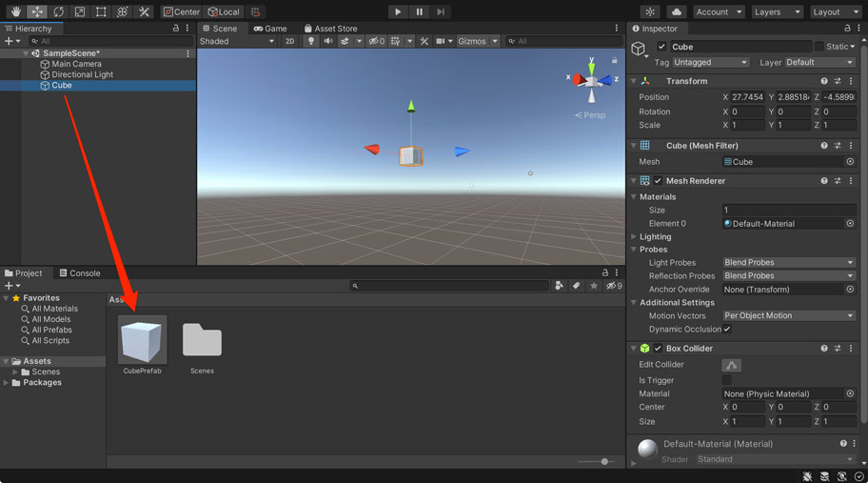The width and height of the screenshot is (868, 483).
Task: Click the Pause button
Action: (419, 11)
